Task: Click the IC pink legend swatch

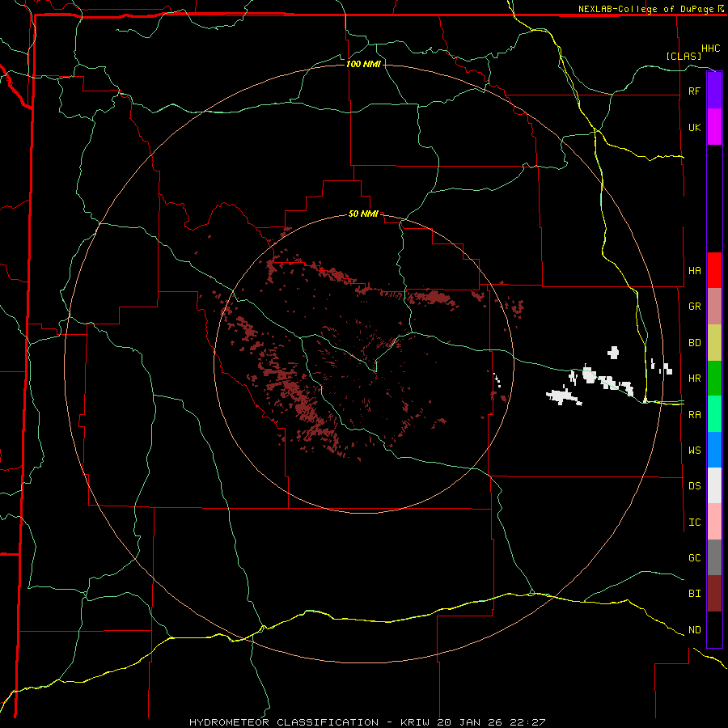Action: click(714, 522)
